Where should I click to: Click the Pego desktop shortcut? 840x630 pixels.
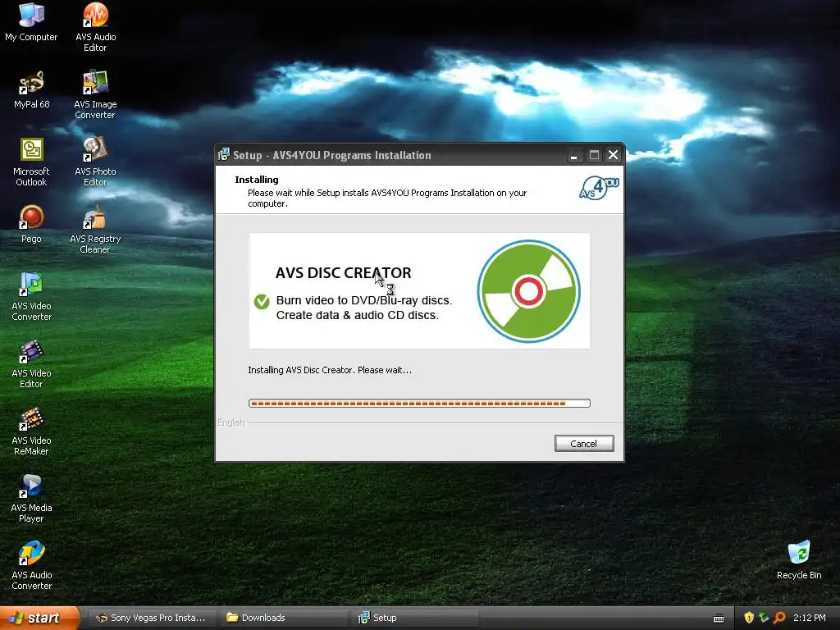point(31,224)
